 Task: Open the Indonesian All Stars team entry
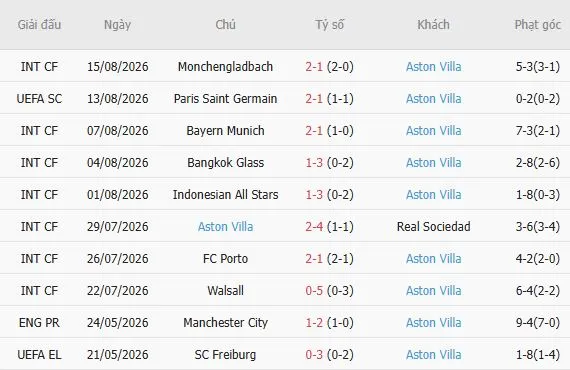(225, 194)
